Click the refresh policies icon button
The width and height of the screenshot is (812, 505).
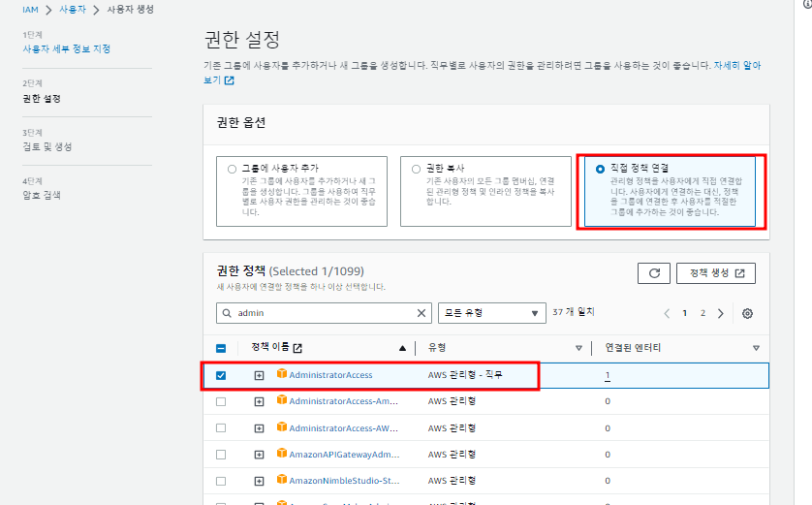point(653,273)
